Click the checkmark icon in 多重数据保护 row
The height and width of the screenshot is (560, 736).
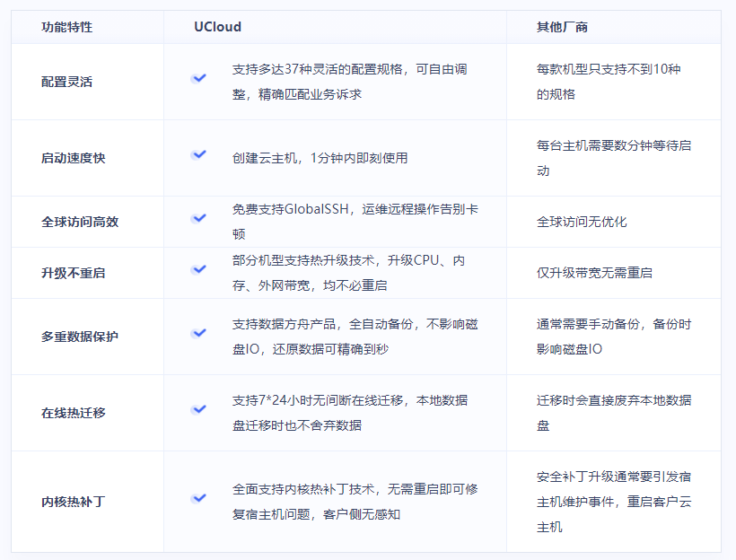pyautogui.click(x=198, y=333)
